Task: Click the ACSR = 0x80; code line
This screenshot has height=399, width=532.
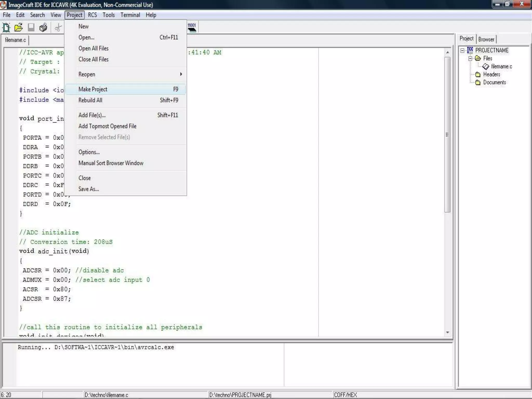Action: [x=47, y=289]
